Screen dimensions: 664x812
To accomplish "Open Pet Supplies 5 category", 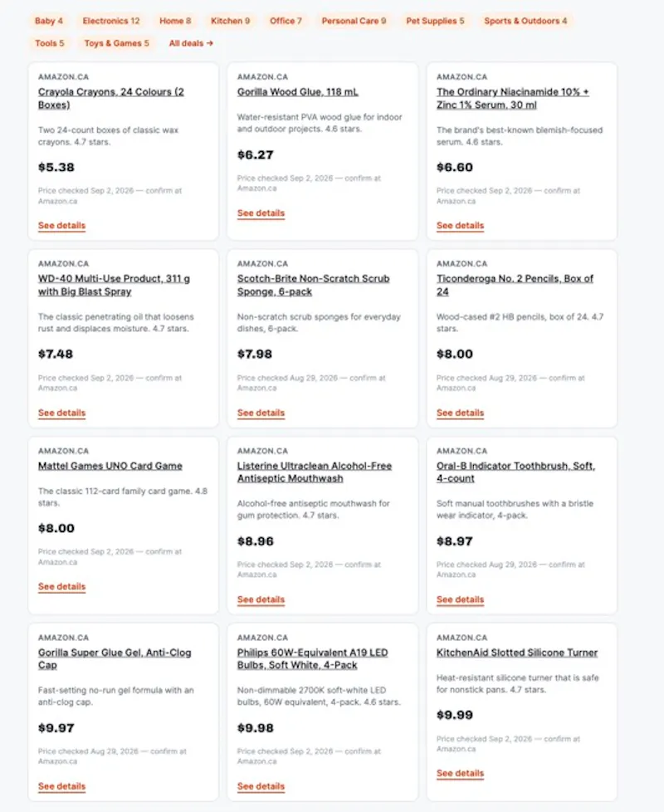I will coord(435,21).
